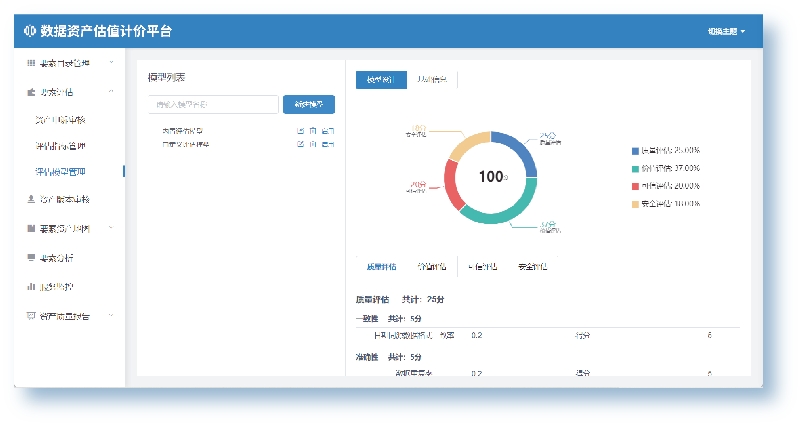Click the model name search input field
Image resolution: width=800 pixels, height=425 pixels.
point(212,104)
